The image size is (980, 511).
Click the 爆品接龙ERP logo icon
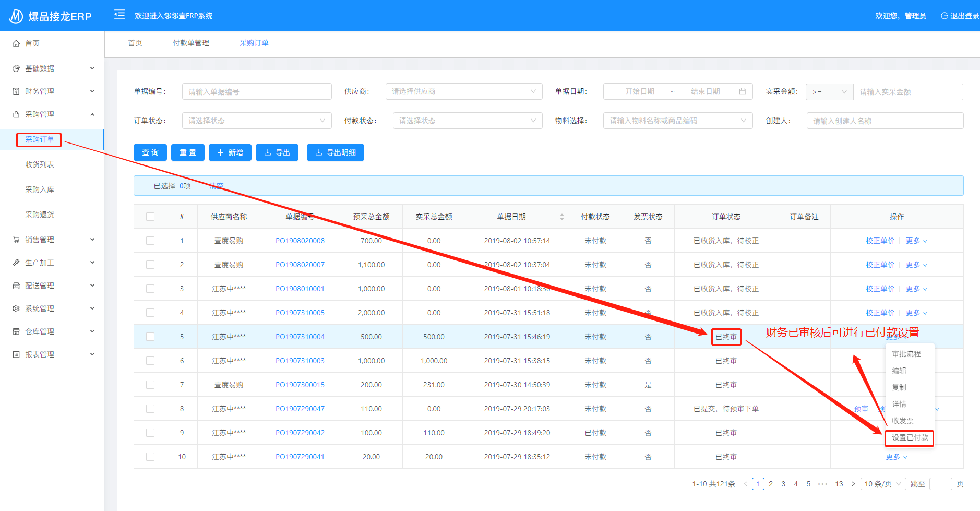16,16
